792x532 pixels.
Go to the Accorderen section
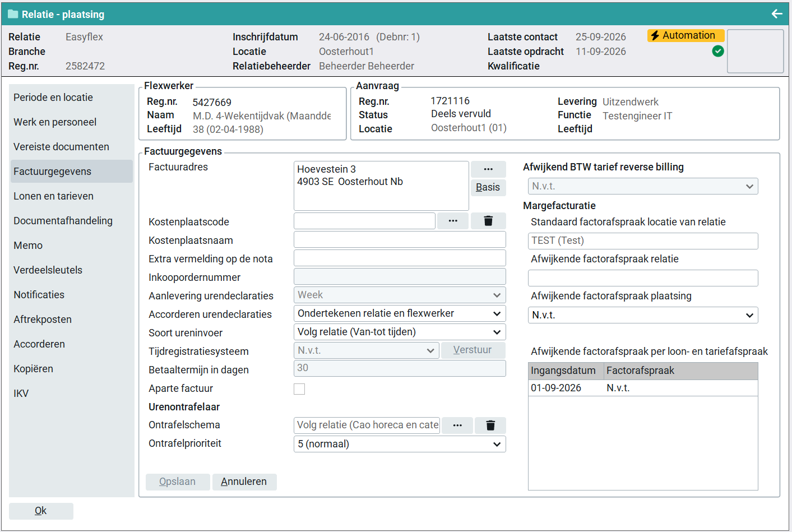pos(72,344)
